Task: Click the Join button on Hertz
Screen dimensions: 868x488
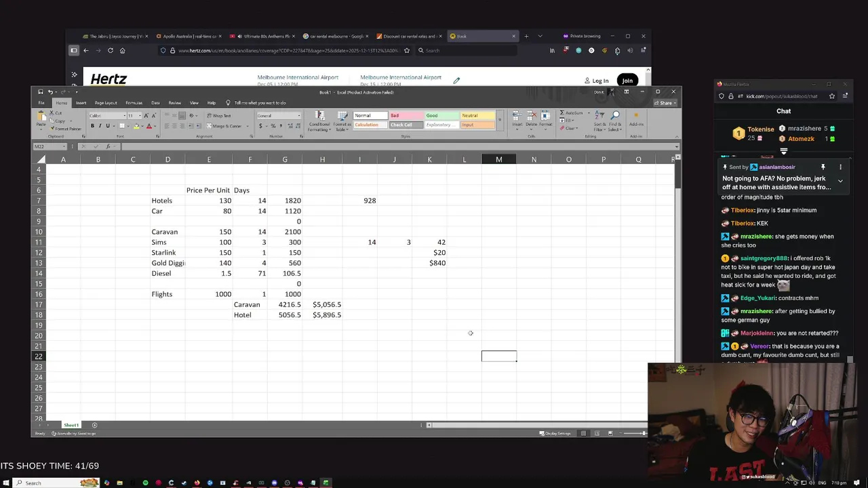Action: pos(627,81)
